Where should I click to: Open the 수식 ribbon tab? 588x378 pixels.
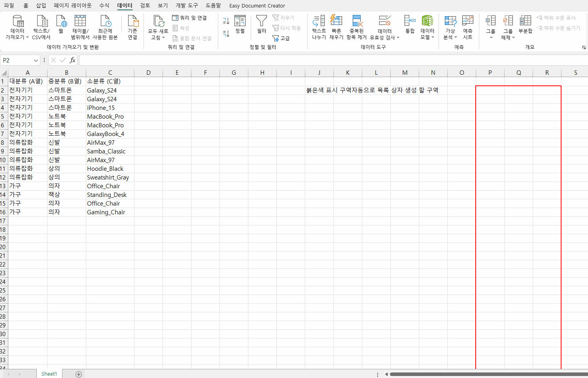(x=104, y=6)
